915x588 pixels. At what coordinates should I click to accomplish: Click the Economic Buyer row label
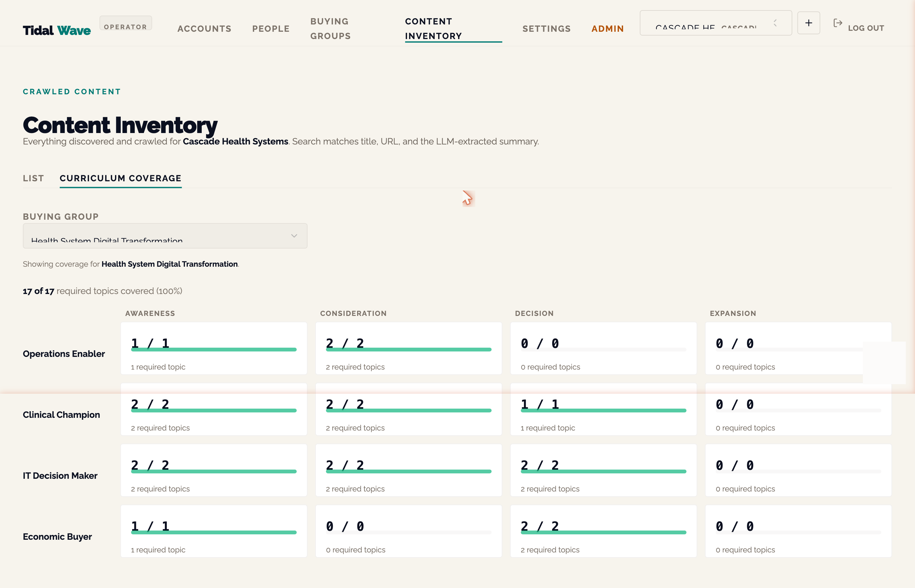point(57,537)
